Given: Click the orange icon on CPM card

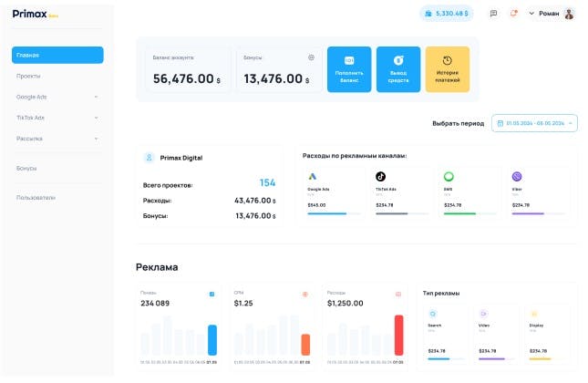Looking at the screenshot, I should tap(304, 295).
